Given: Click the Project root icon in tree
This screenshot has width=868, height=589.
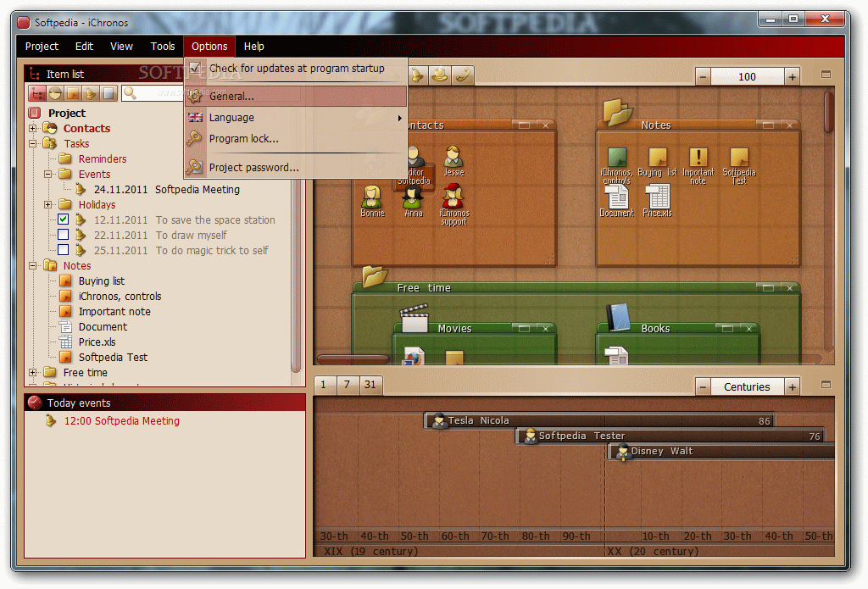Looking at the screenshot, I should (35, 113).
